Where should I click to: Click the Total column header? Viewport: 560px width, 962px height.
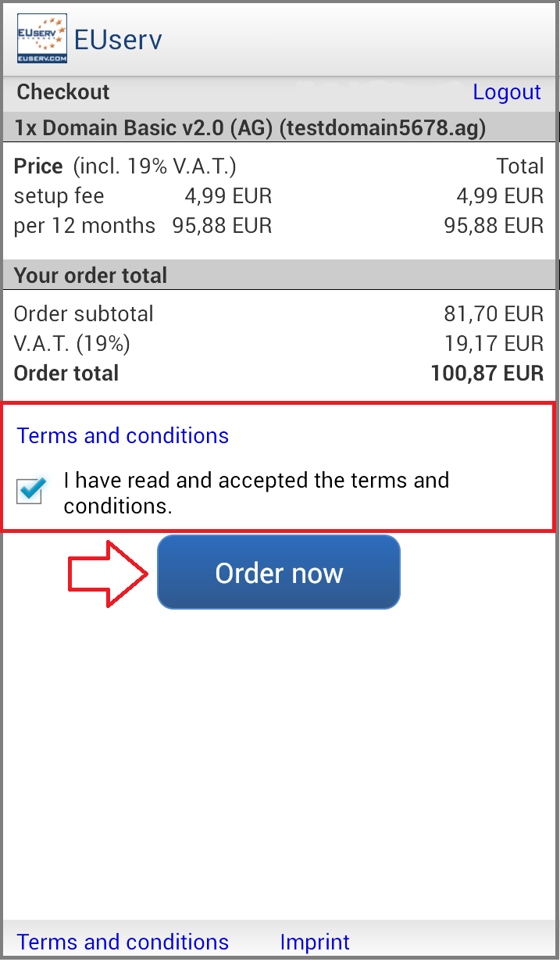click(x=520, y=166)
